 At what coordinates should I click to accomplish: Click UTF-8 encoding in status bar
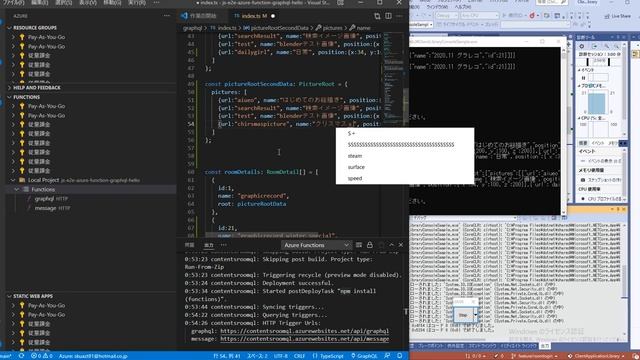(281, 356)
